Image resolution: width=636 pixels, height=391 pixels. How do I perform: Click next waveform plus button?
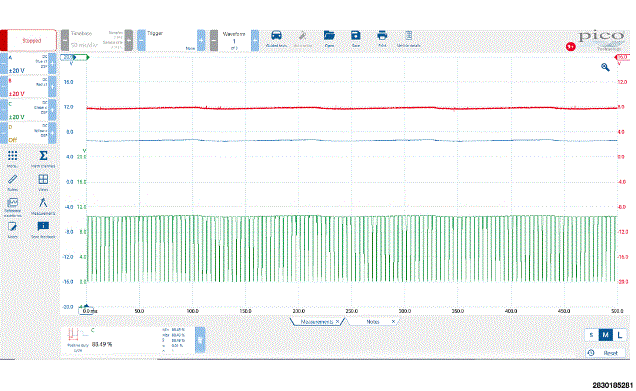click(x=255, y=40)
